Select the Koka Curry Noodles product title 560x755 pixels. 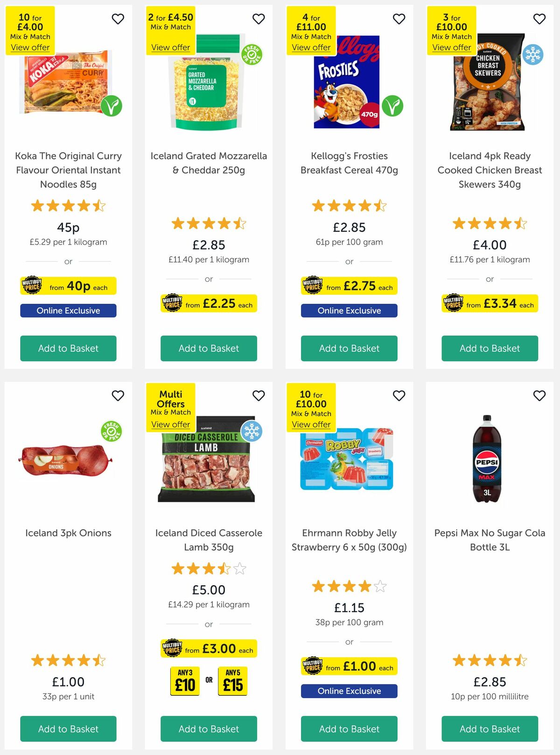68,170
